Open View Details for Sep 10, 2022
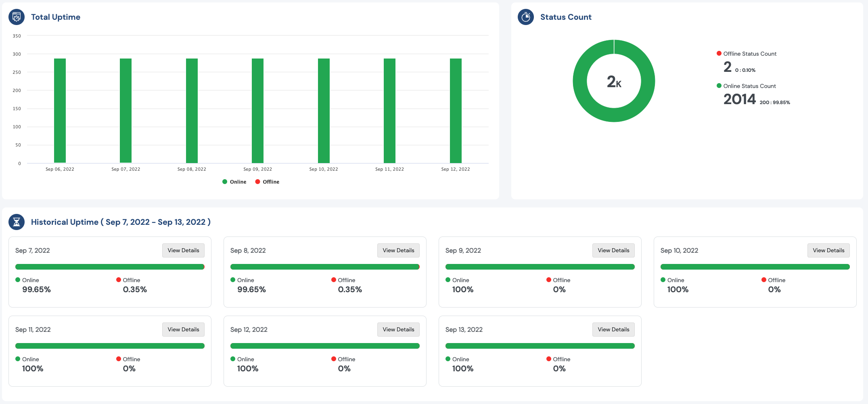Viewport: 868px width, 404px height. [x=828, y=250]
